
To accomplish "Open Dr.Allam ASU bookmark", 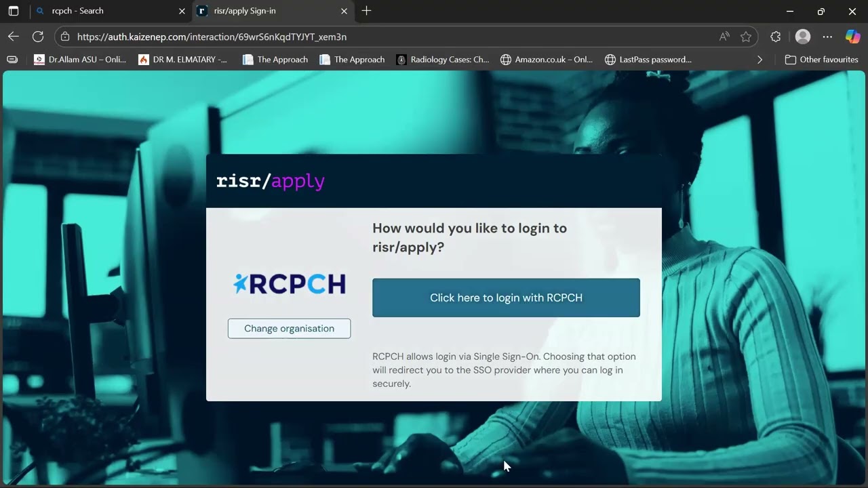I will point(80,60).
